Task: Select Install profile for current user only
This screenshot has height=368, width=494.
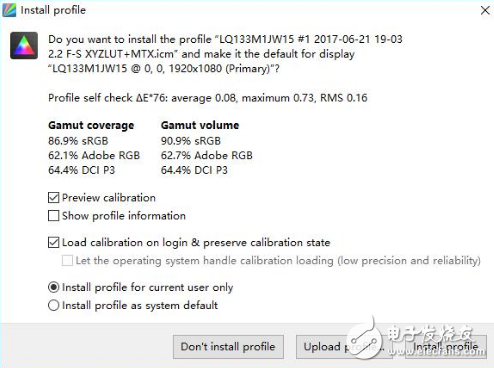Action: tap(53, 287)
